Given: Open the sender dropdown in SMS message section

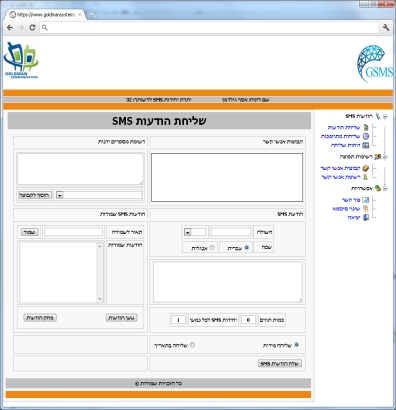Looking at the screenshot, I should (188, 232).
